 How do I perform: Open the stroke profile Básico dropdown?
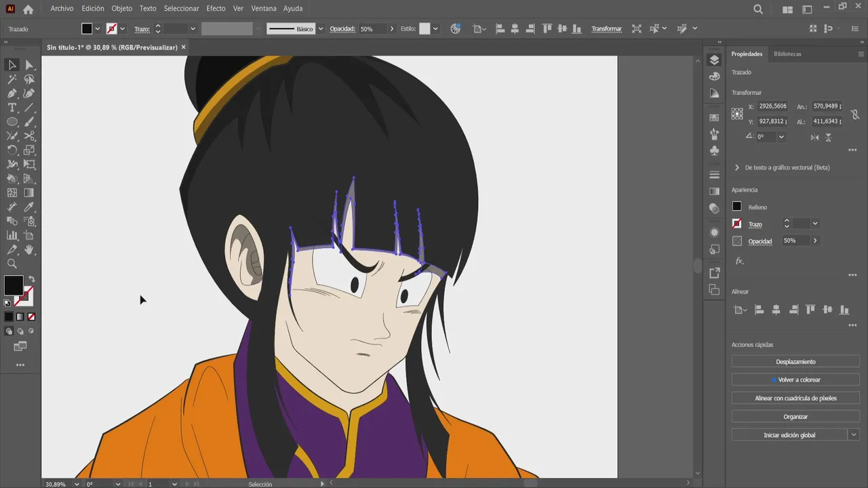pos(319,29)
